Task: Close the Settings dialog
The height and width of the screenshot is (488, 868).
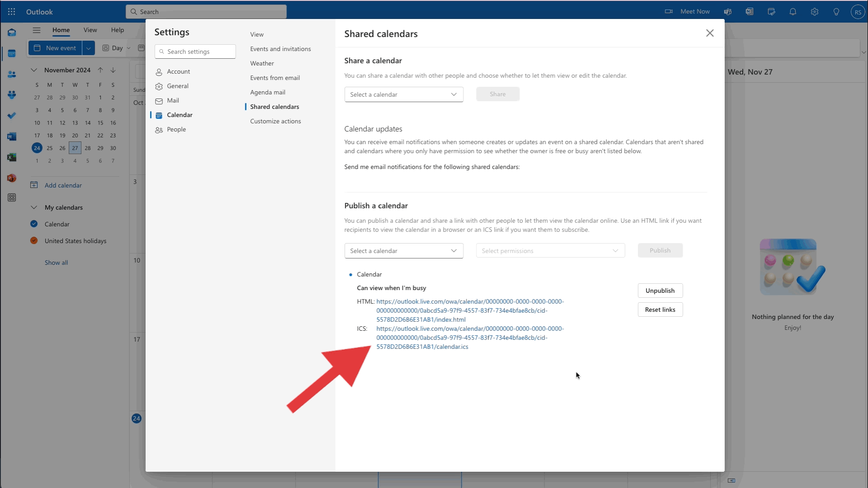Action: click(710, 33)
